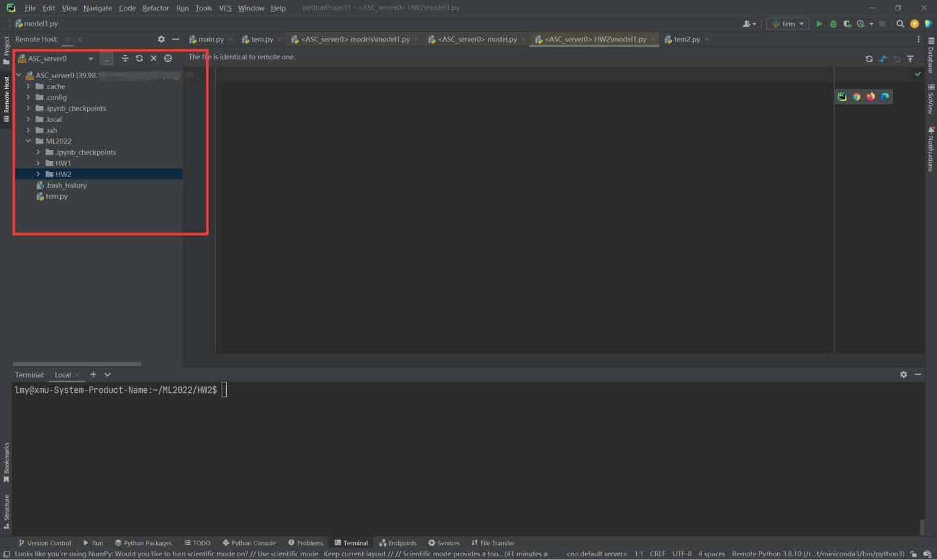Open the ASC_server0 server dropdown
Viewport: 937px width, 560px height.
coord(56,59)
